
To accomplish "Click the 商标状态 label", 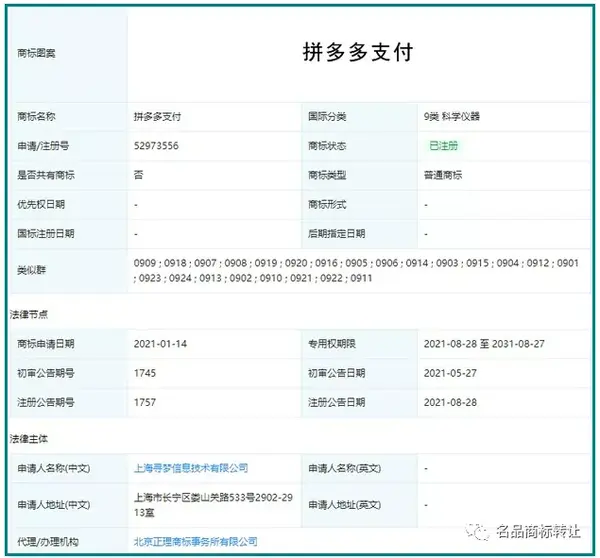I will pos(327,146).
